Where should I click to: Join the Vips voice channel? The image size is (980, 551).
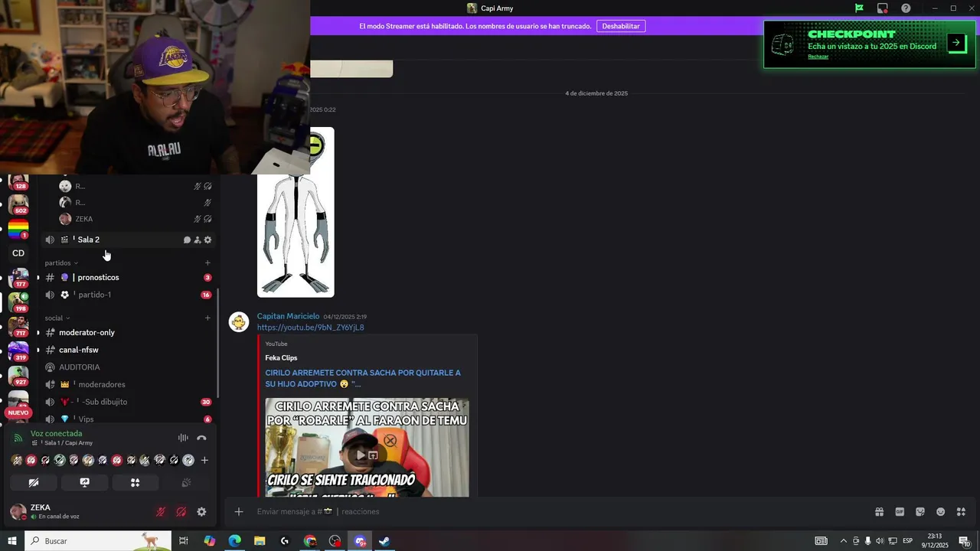click(x=127, y=419)
